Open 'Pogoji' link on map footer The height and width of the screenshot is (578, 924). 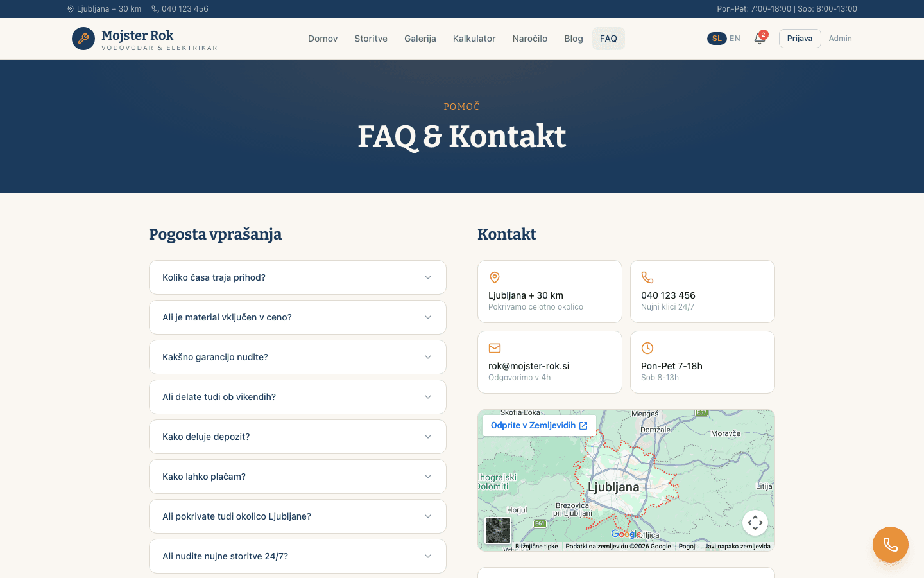pos(687,547)
